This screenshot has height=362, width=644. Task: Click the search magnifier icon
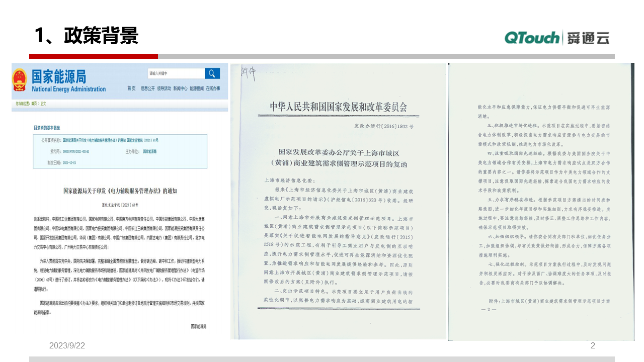(x=213, y=74)
